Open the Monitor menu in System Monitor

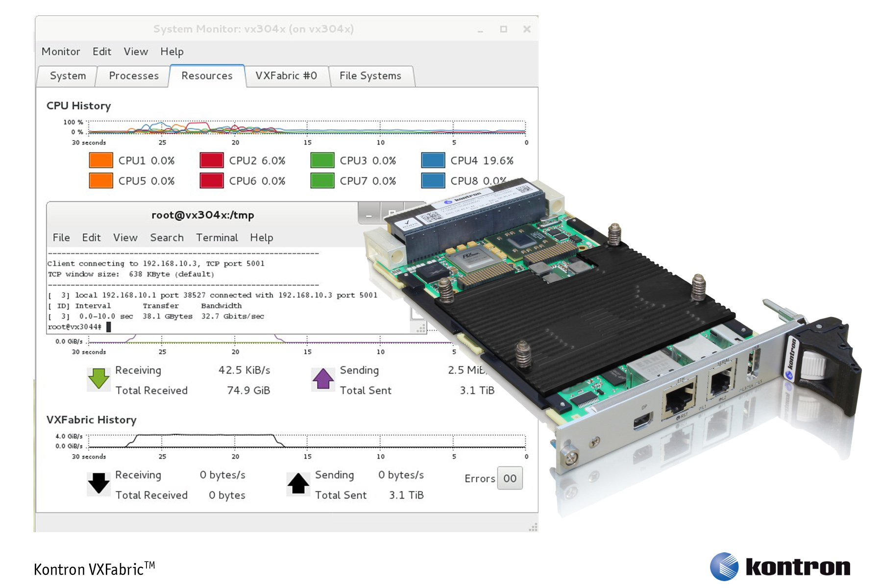pos(61,51)
